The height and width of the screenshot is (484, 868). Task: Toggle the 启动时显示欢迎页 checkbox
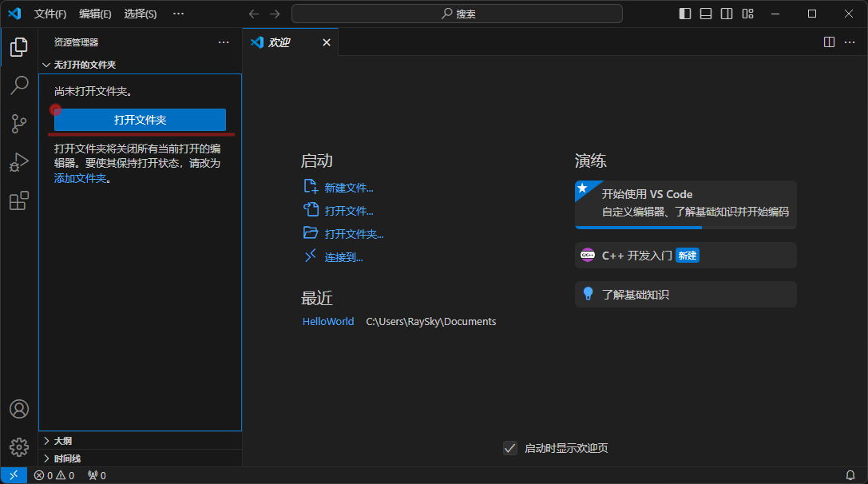click(x=509, y=448)
